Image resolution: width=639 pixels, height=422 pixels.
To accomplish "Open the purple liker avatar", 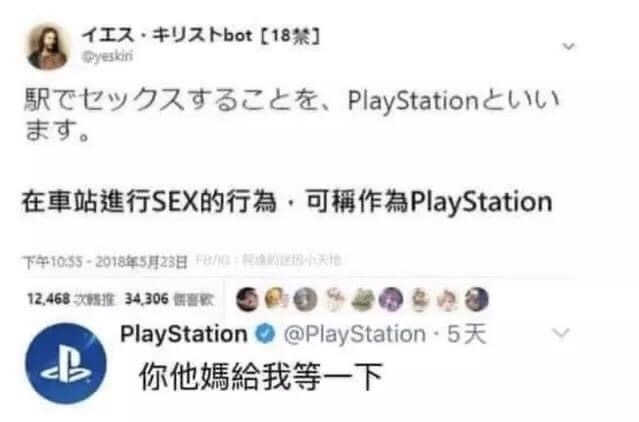I will (390, 300).
